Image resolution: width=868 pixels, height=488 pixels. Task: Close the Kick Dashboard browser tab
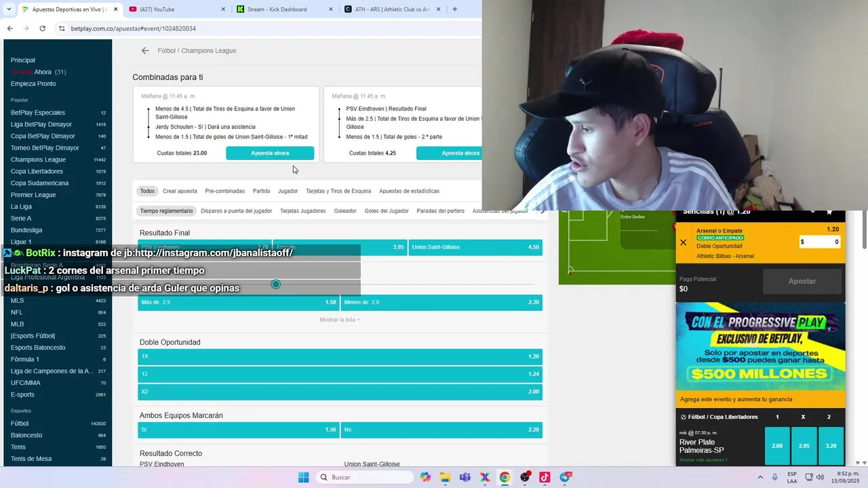[331, 9]
